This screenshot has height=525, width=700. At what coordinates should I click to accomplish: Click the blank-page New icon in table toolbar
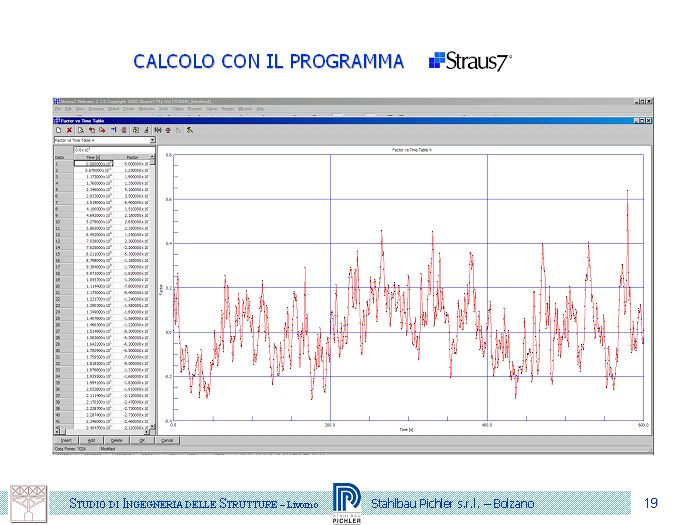click(x=59, y=130)
